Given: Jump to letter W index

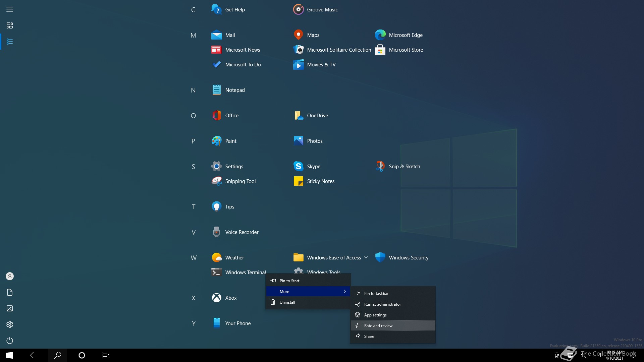Looking at the screenshot, I should coord(194,258).
